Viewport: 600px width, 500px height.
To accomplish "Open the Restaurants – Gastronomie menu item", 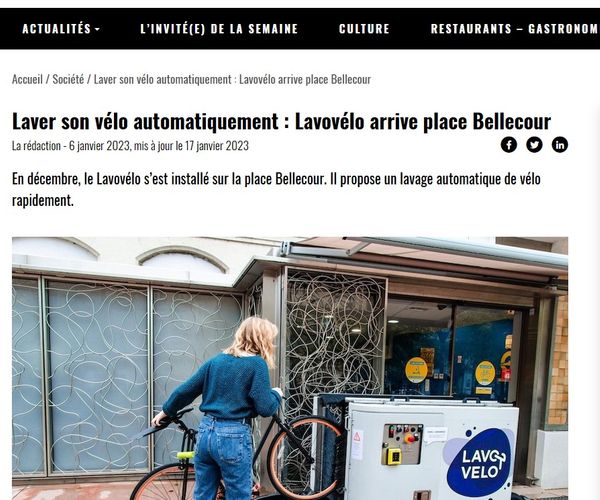I will tap(515, 29).
